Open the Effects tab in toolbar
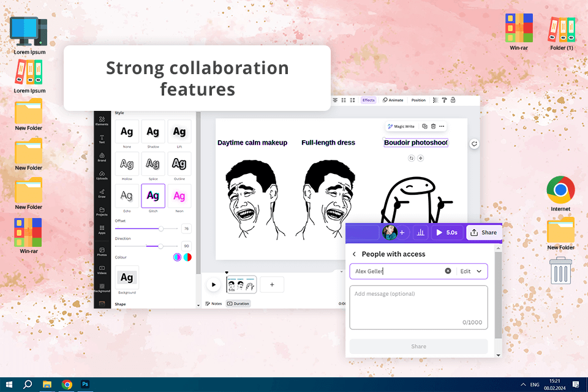This screenshot has height=392, width=588. tap(368, 100)
